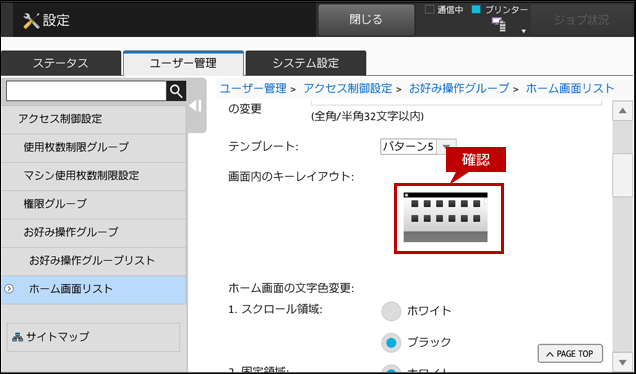This screenshot has height=374, width=636.
Task: Open the small arrow under the printer icon
Action: pyautogui.click(x=524, y=31)
